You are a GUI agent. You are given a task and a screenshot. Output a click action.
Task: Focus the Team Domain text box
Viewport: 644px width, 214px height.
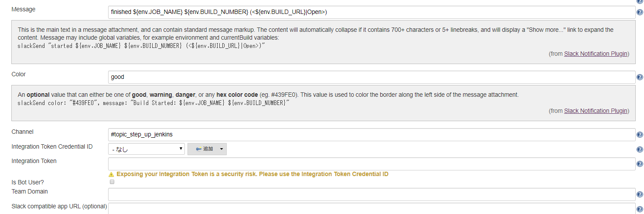(x=371, y=194)
